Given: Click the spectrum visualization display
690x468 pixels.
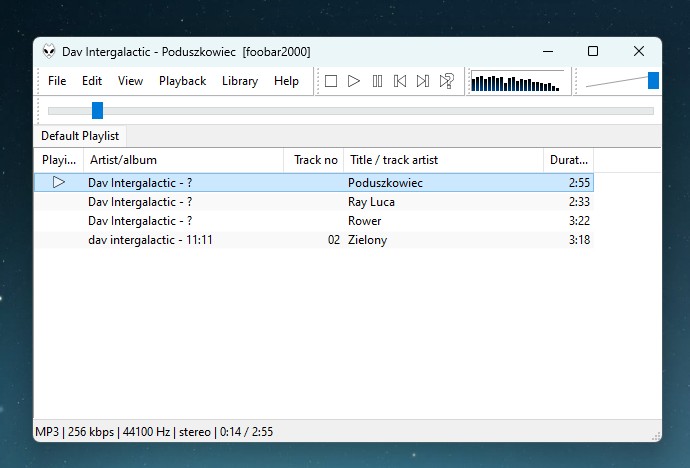Looking at the screenshot, I should click(518, 81).
